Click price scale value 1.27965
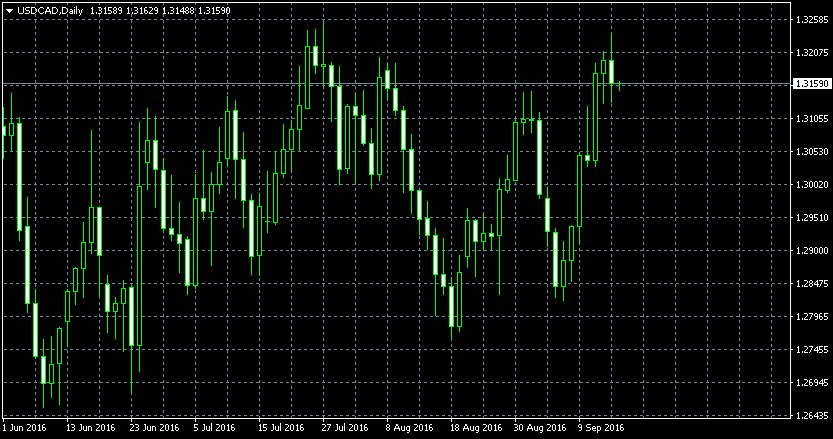The height and width of the screenshot is (439, 833). click(812, 316)
